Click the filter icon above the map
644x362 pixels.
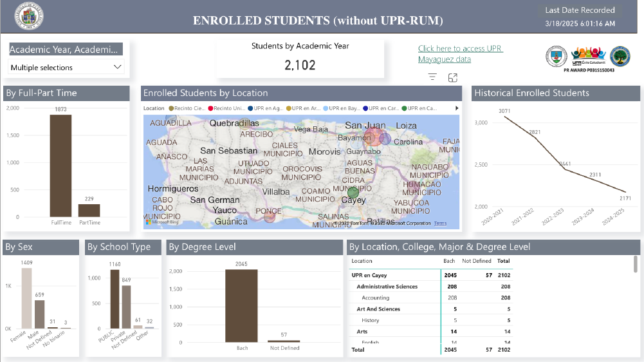[x=432, y=77]
